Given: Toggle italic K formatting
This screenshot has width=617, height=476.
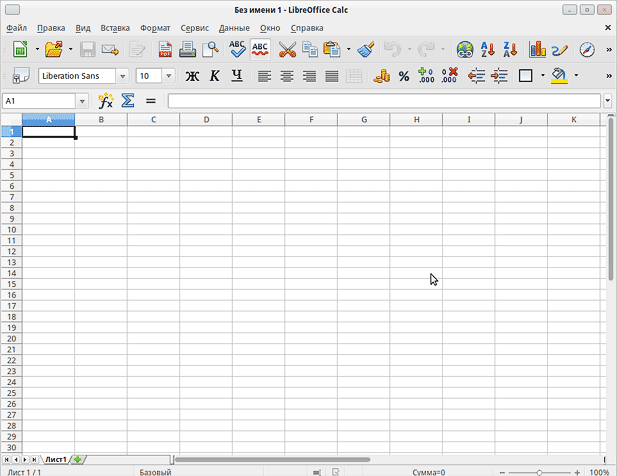Looking at the screenshot, I should [214, 76].
